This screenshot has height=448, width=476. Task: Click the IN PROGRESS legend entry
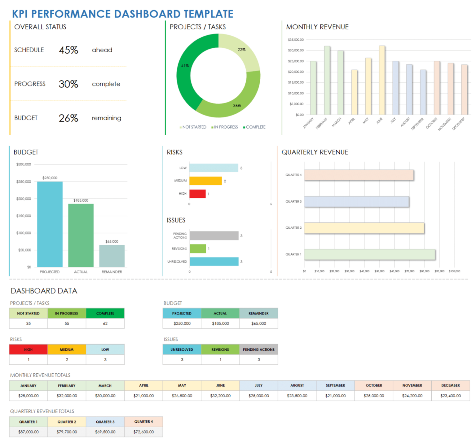point(225,127)
